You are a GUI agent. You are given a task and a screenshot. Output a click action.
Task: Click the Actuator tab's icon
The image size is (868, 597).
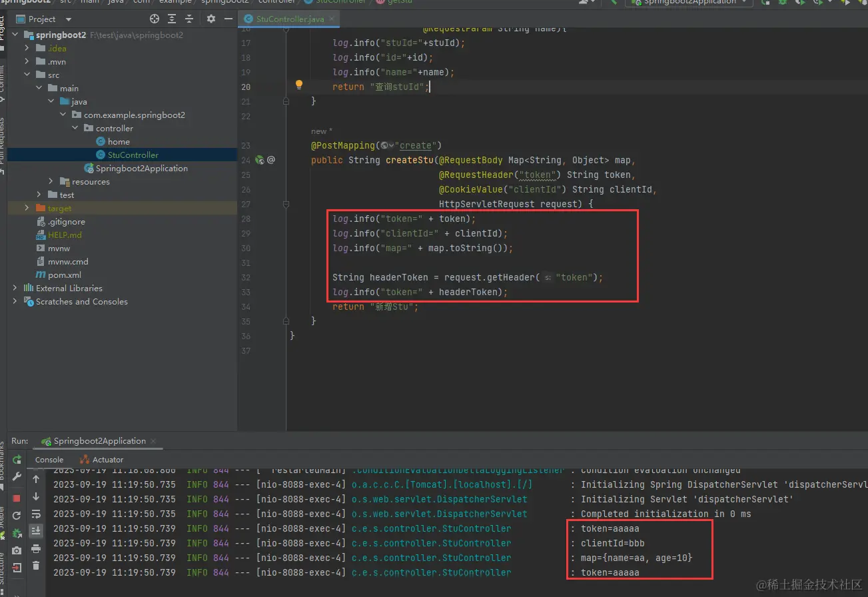pyautogui.click(x=85, y=460)
